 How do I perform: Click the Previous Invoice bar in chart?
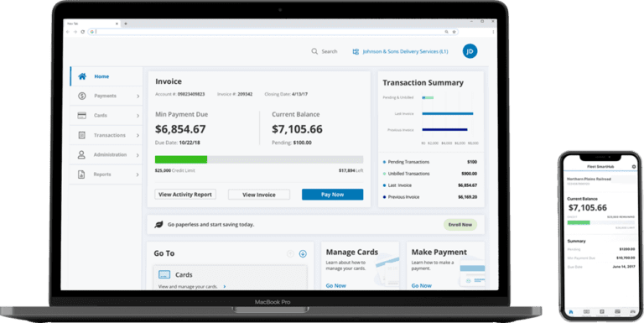444,129
